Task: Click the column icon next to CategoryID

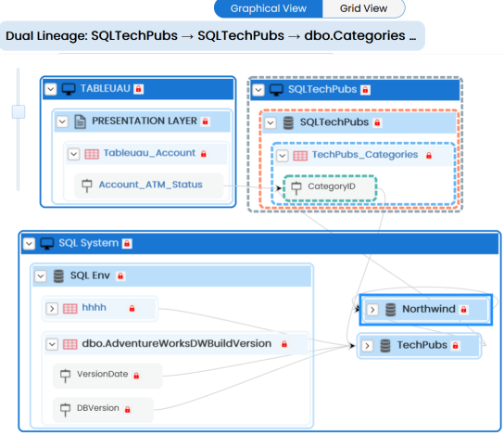Action: click(296, 187)
